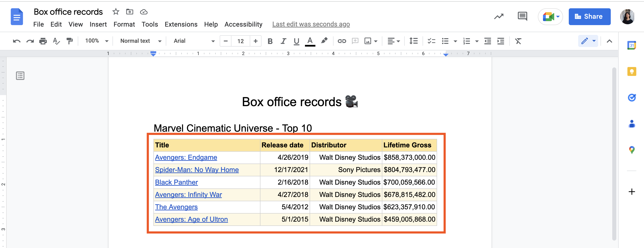Screen dimensions: 644x248
Task: Expand the font size selector
Action: coord(240,41)
